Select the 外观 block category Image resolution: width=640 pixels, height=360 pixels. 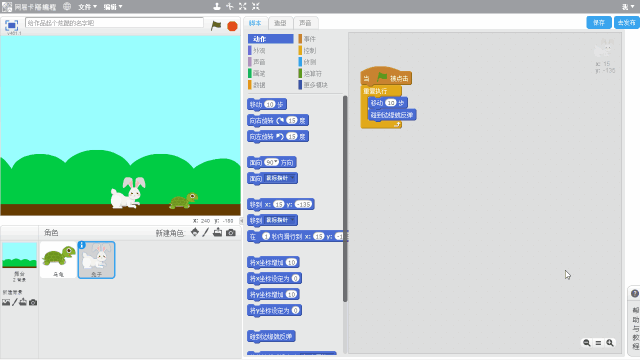click(x=259, y=51)
